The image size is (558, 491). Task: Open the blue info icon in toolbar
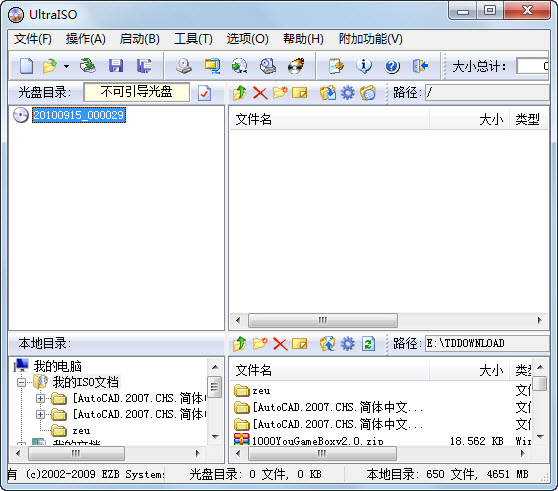pyautogui.click(x=364, y=66)
